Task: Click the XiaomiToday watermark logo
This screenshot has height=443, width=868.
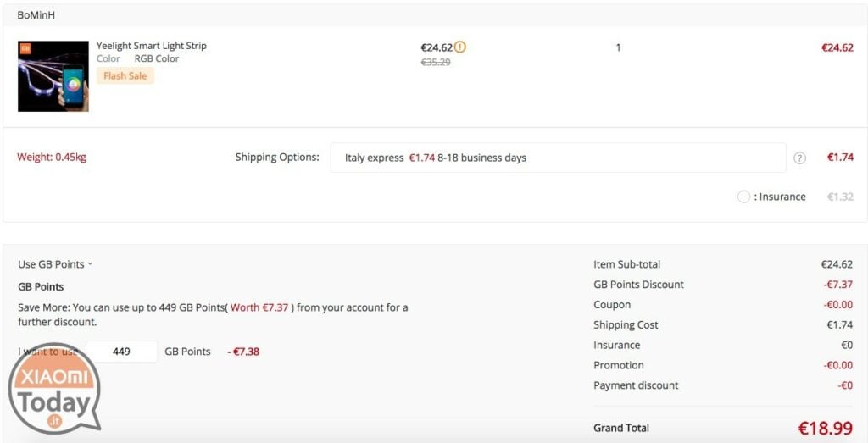Action: click(x=54, y=387)
